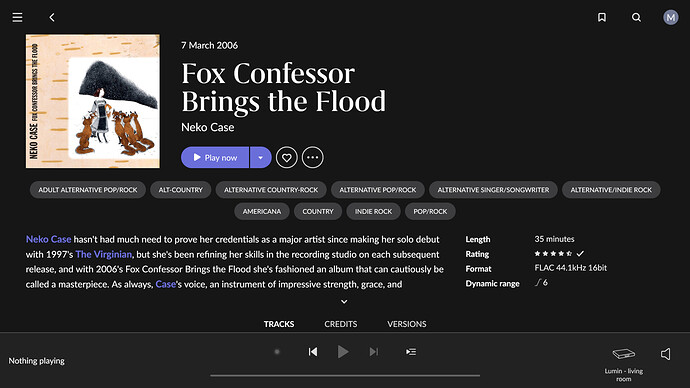Select the AMERICANA genre tag
Viewport: 690px width, 388px height.
pos(261,212)
